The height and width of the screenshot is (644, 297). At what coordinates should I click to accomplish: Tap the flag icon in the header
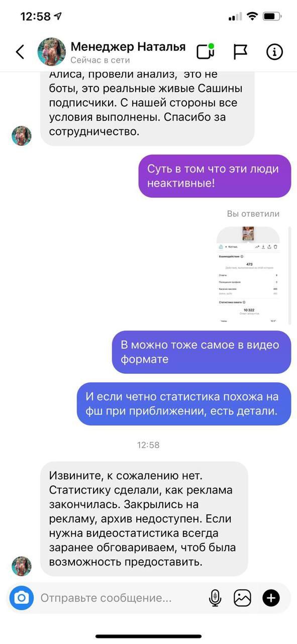pos(241,52)
